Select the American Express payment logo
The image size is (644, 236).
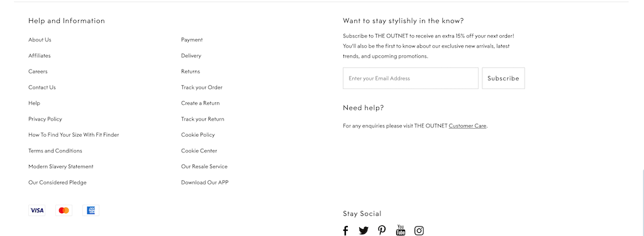tap(91, 211)
